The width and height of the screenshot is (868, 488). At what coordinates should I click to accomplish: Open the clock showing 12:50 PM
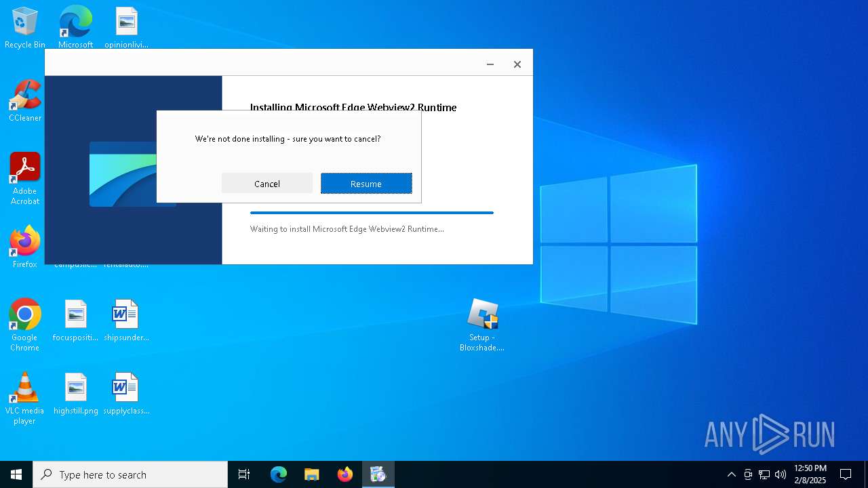(x=810, y=474)
